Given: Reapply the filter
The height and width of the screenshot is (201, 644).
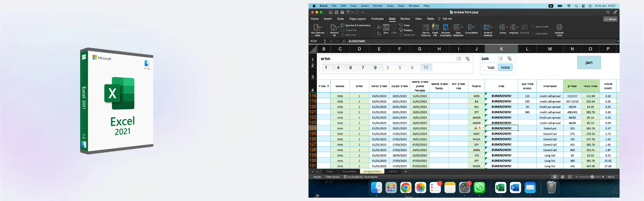Looking at the screenshot, I should pos(406,30).
